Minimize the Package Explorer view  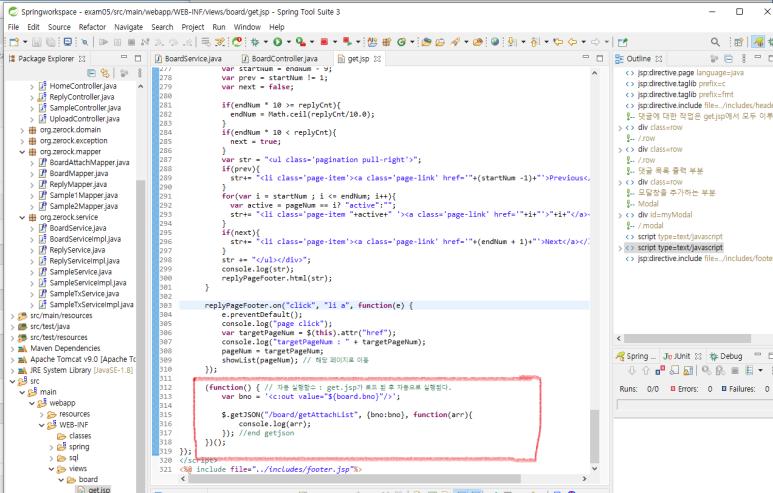click(x=124, y=58)
